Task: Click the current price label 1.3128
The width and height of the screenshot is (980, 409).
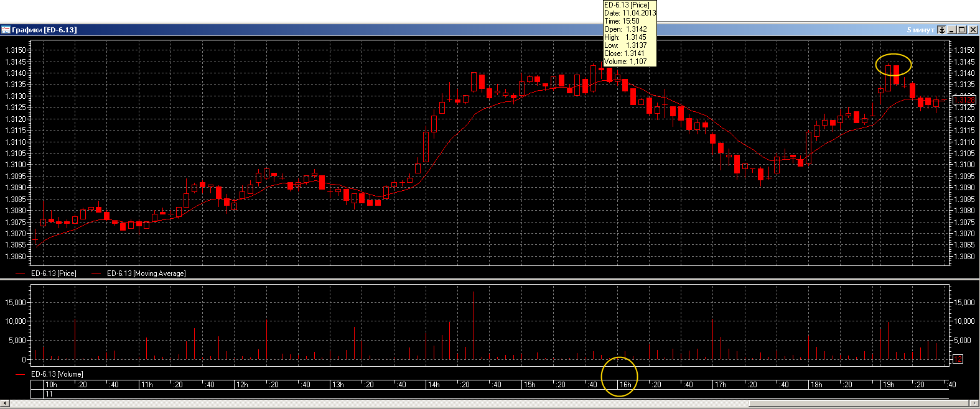Action: point(964,100)
